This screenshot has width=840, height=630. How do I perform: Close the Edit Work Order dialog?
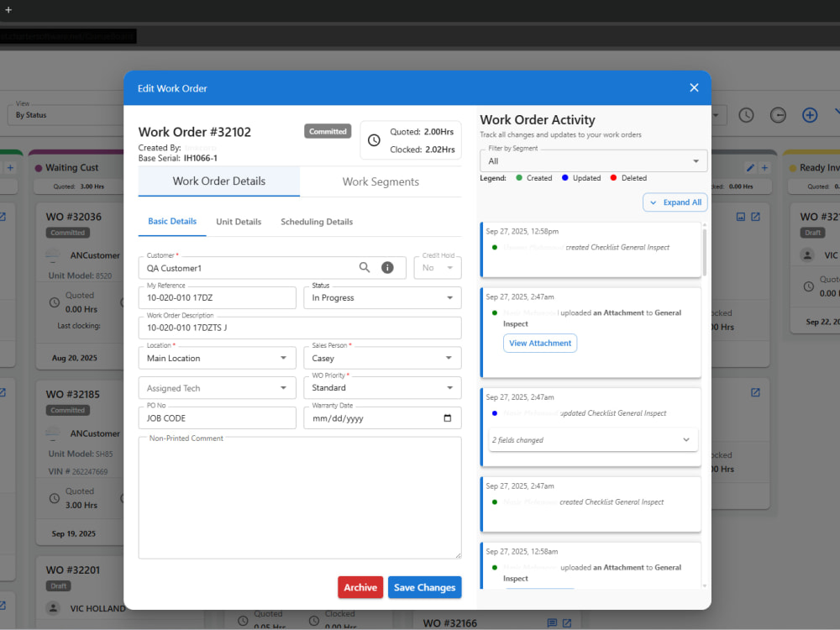[x=694, y=87]
